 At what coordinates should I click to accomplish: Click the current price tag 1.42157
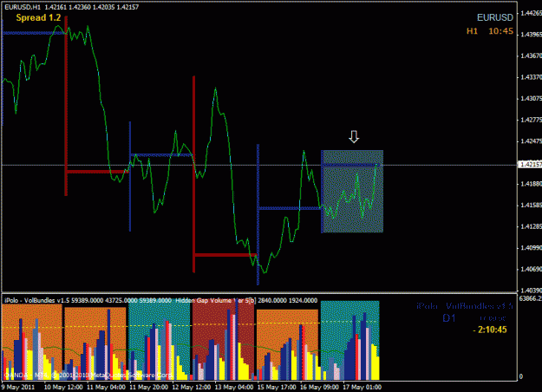click(531, 164)
